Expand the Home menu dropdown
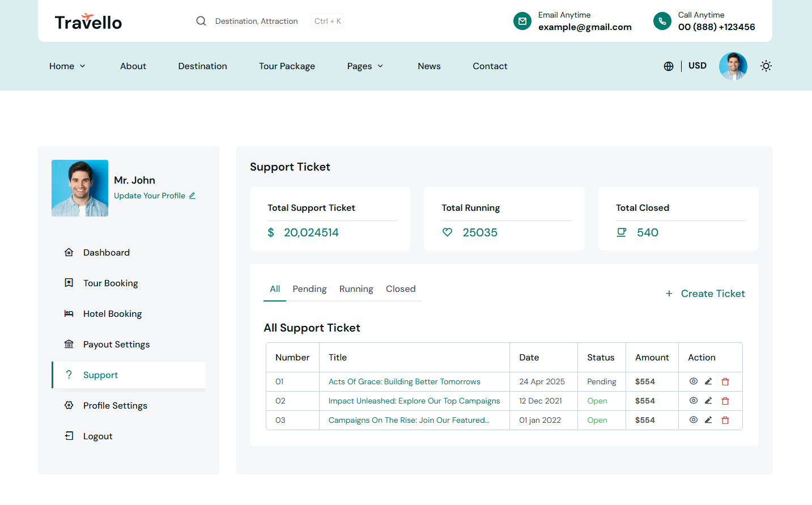812x505 pixels. click(x=67, y=66)
